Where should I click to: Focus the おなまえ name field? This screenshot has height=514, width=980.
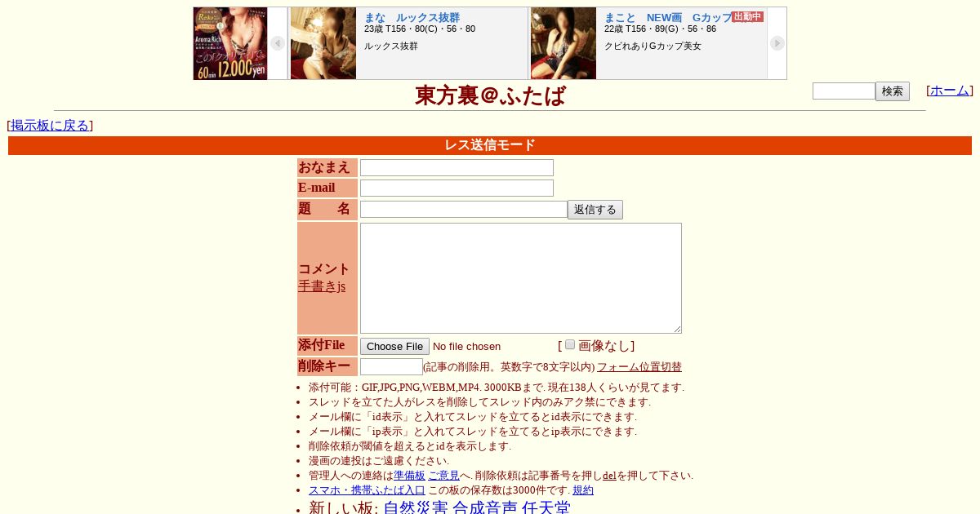tap(457, 167)
